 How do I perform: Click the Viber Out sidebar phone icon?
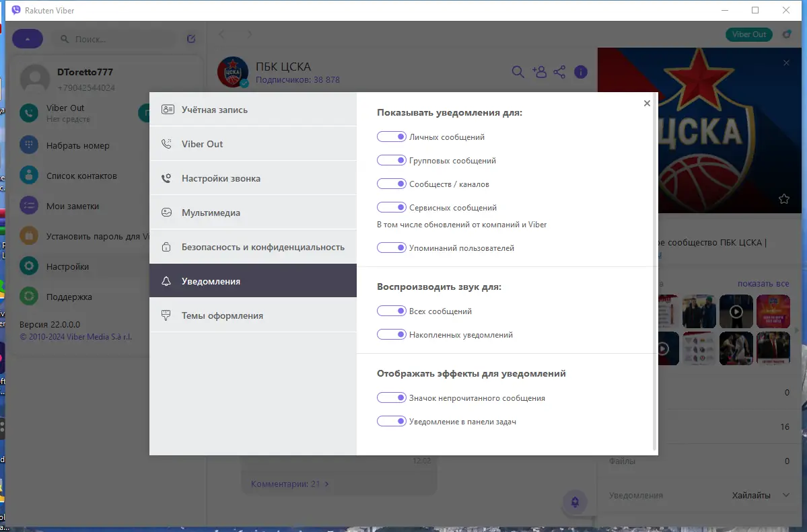point(29,113)
